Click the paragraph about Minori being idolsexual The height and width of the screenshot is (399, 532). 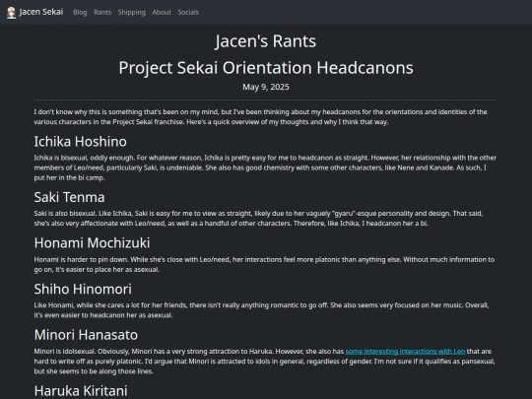click(265, 362)
